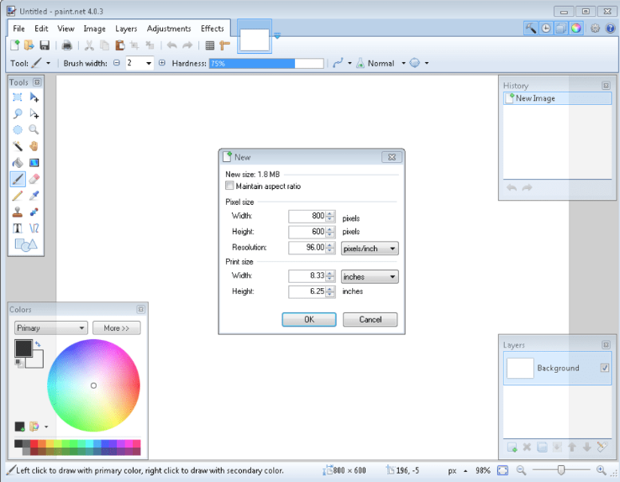The height and width of the screenshot is (482, 620).
Task: Click the primary color swatch
Action: (23, 348)
